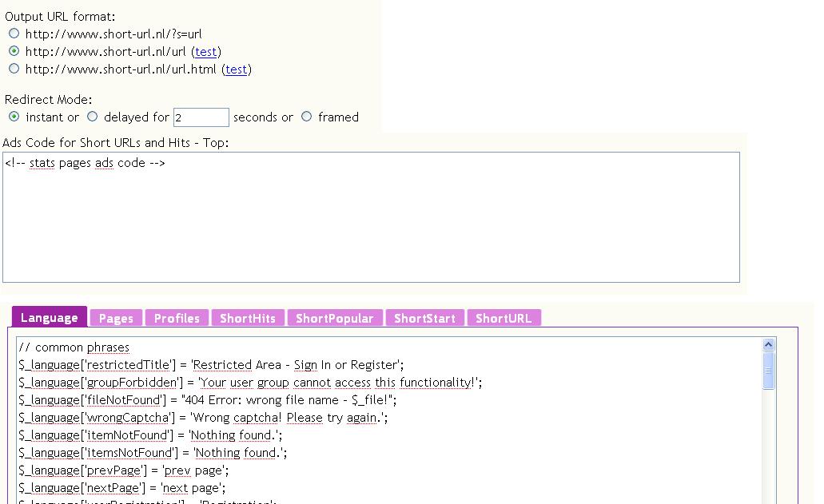Open the Profiles tab

(177, 318)
